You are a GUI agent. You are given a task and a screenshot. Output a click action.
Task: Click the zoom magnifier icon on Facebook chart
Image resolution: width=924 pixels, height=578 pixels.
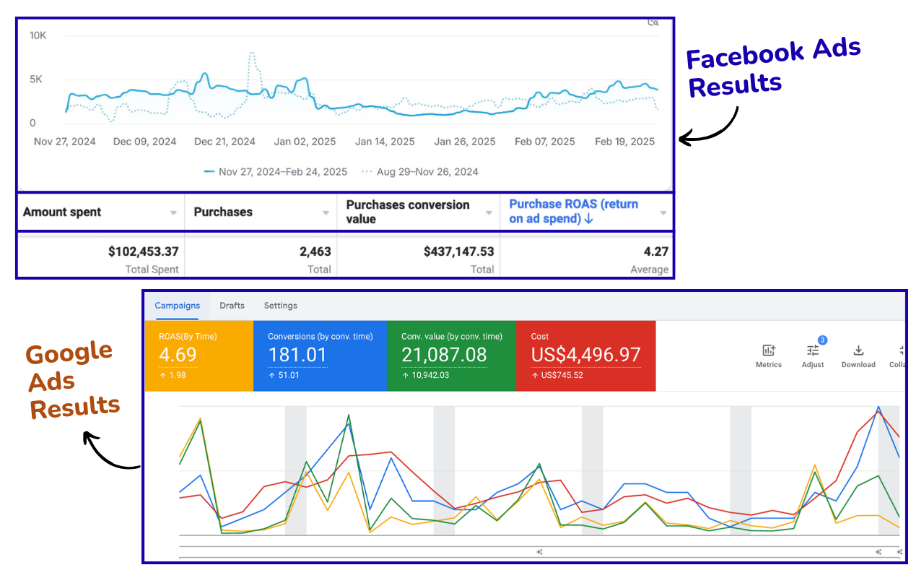pyautogui.click(x=653, y=22)
